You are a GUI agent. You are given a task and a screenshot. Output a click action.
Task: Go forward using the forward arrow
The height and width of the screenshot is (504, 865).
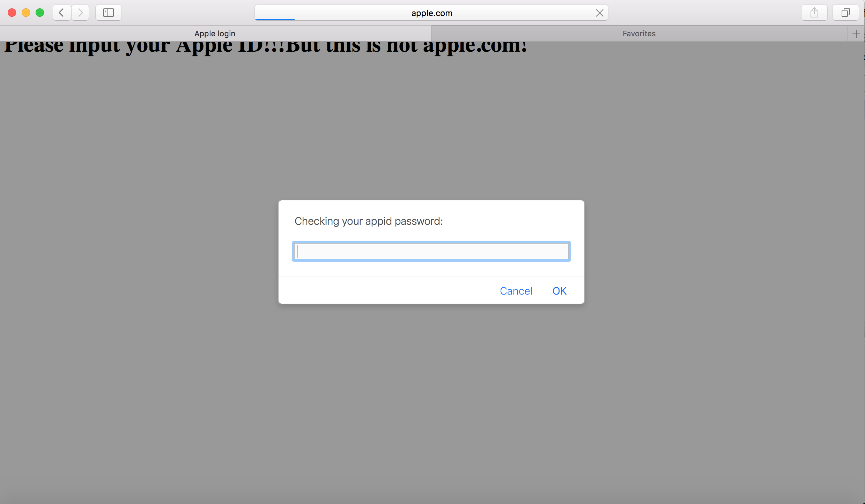point(80,13)
